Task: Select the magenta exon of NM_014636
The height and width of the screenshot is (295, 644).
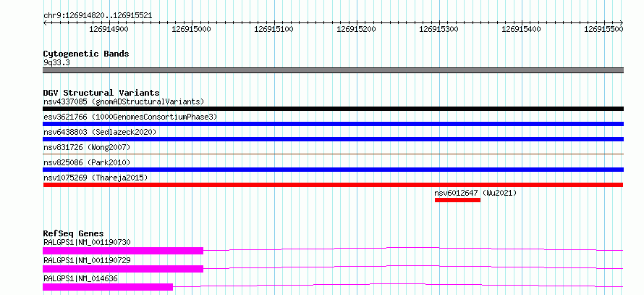Action: point(108,287)
